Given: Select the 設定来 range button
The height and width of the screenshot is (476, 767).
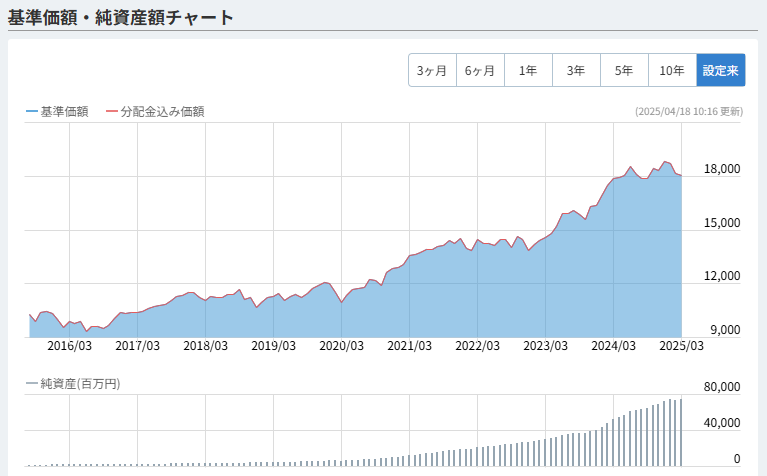Looking at the screenshot, I should [x=721, y=70].
